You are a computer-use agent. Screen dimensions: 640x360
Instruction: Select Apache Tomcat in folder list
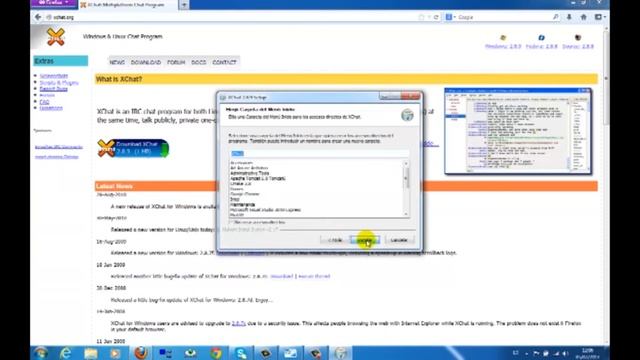258,178
